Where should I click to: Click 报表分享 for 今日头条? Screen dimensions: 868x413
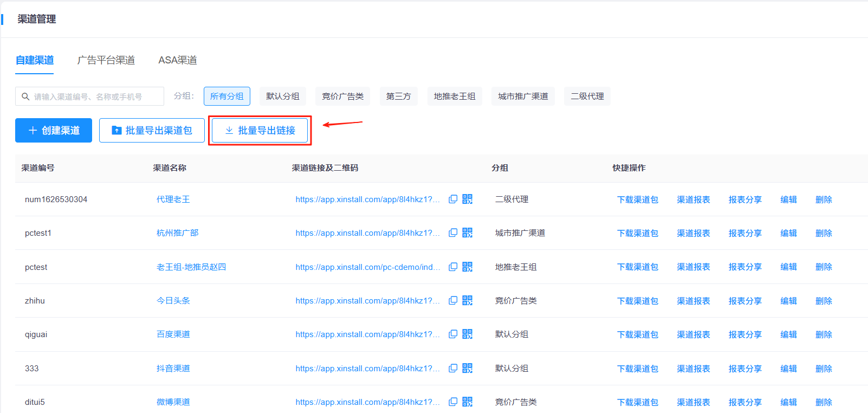(x=745, y=301)
